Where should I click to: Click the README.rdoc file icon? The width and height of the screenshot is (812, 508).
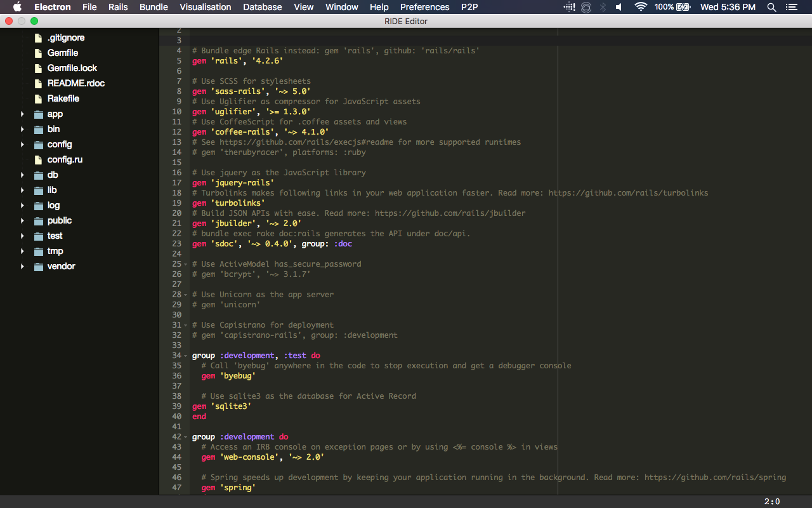(x=38, y=83)
